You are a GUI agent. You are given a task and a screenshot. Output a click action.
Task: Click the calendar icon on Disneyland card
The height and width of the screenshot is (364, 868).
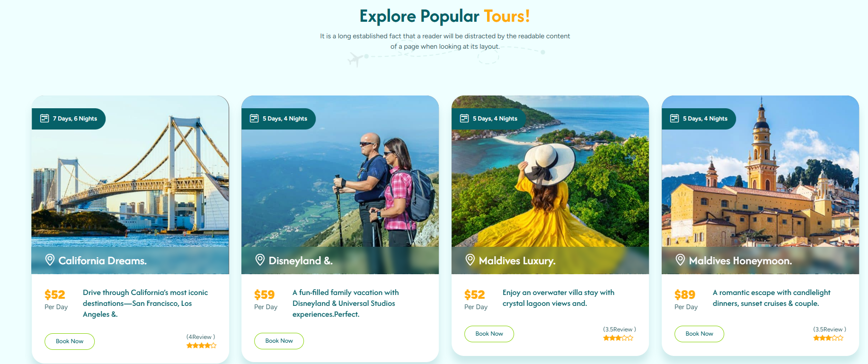point(254,118)
